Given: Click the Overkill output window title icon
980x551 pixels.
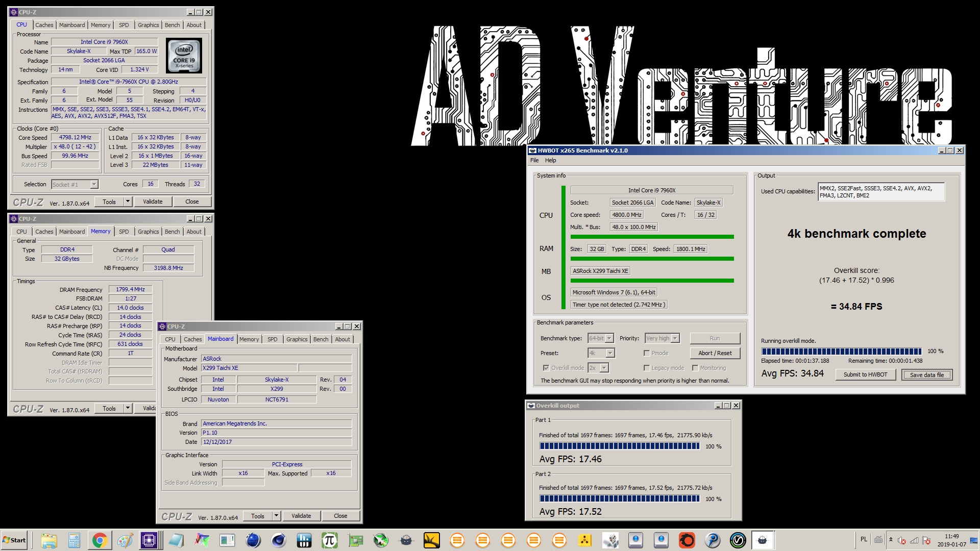Looking at the screenshot, I should [x=531, y=406].
